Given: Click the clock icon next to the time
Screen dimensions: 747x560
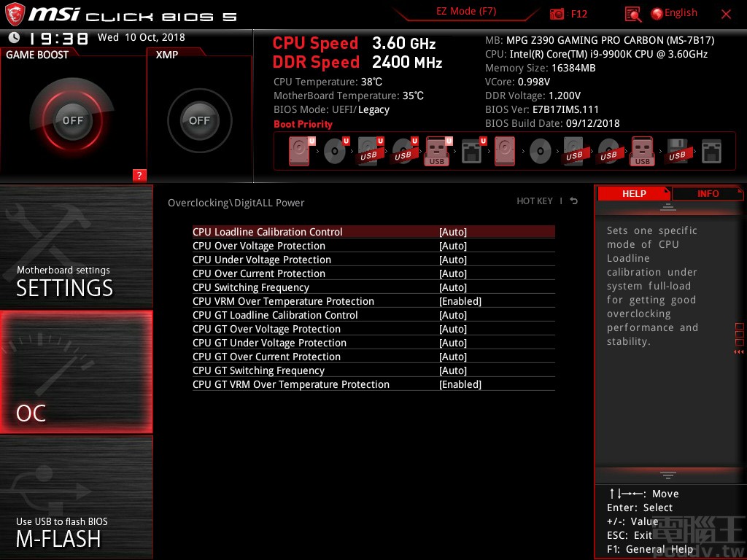Looking at the screenshot, I should tap(15, 37).
